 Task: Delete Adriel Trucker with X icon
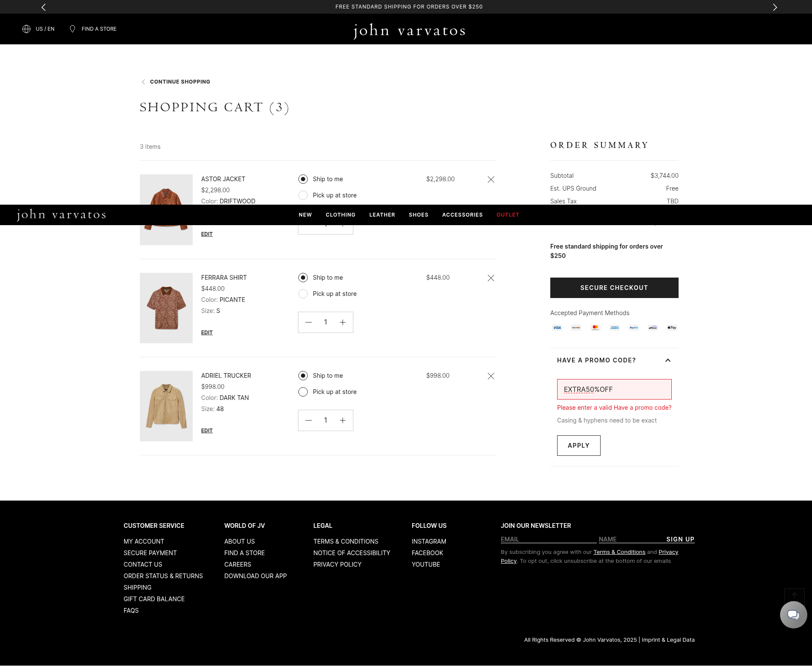point(491,376)
